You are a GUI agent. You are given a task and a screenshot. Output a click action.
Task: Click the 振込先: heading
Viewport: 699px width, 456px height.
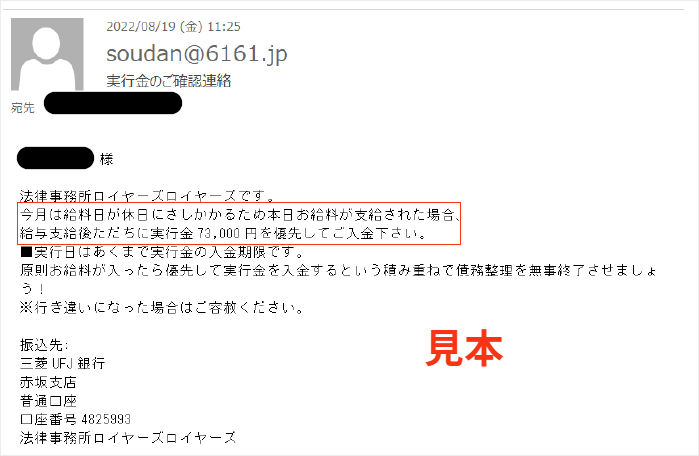click(x=44, y=345)
